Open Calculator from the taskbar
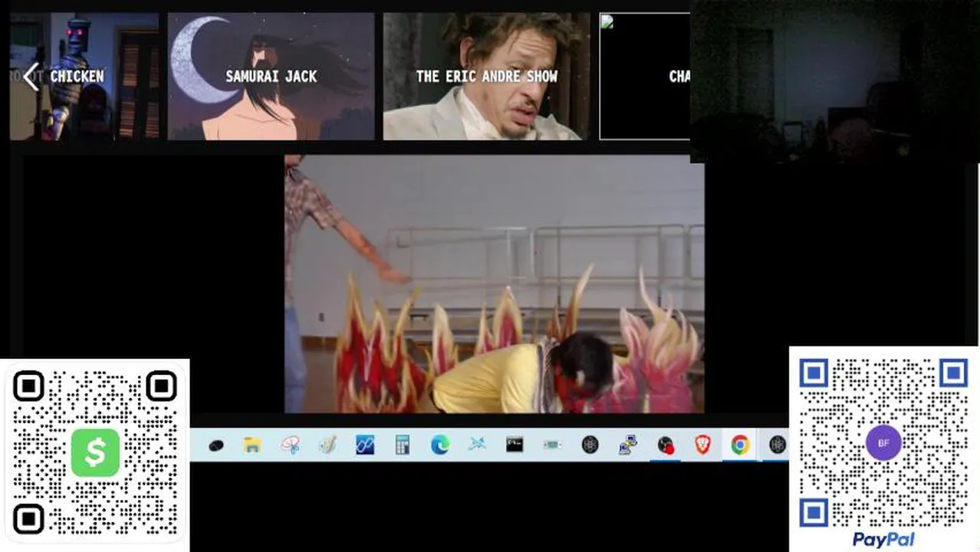Image resolution: width=980 pixels, height=552 pixels. 403,445
